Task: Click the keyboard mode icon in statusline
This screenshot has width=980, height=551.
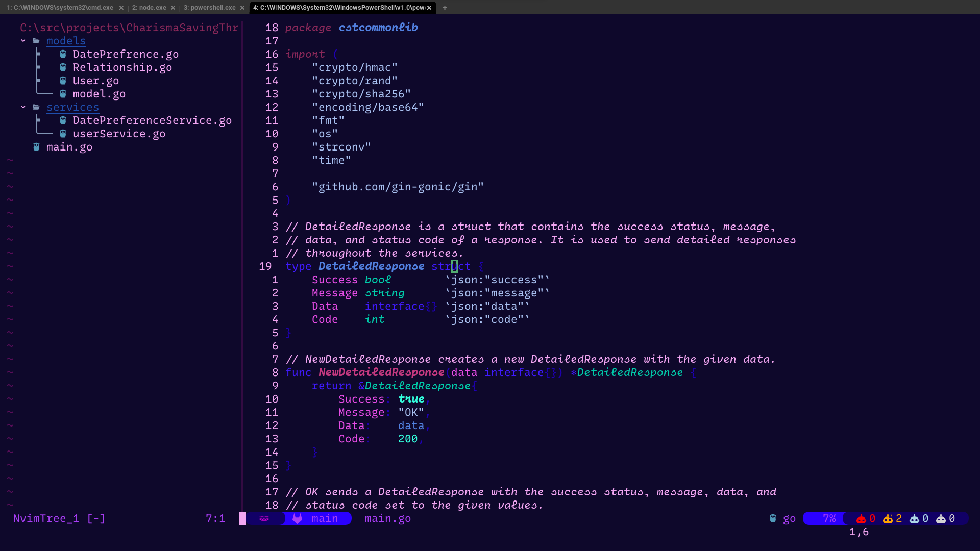Action: tap(264, 518)
